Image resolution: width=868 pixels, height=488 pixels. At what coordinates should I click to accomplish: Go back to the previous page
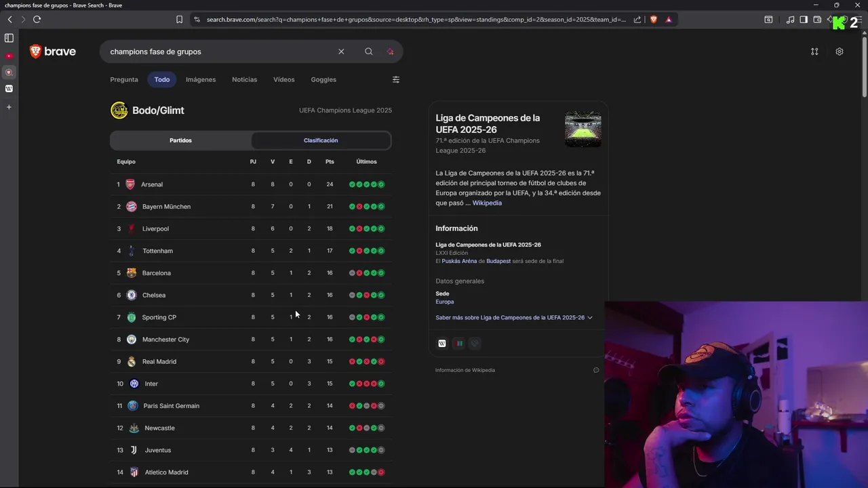(9, 20)
